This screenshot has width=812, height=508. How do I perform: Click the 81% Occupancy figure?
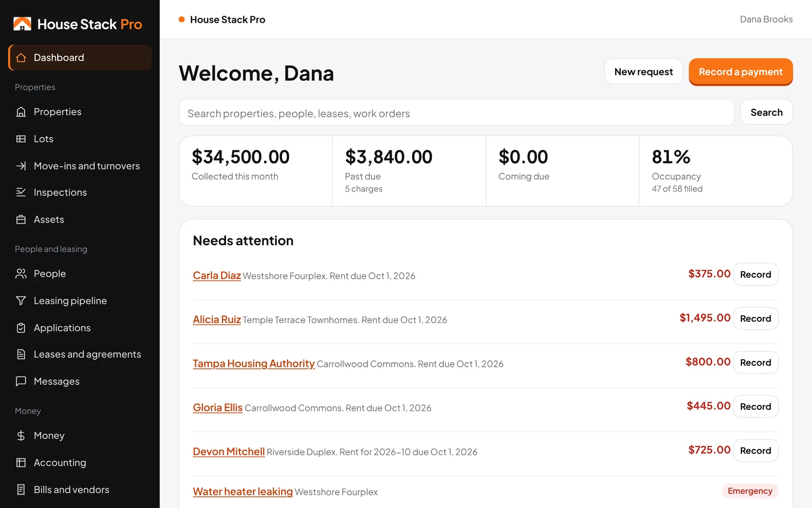[x=671, y=157]
